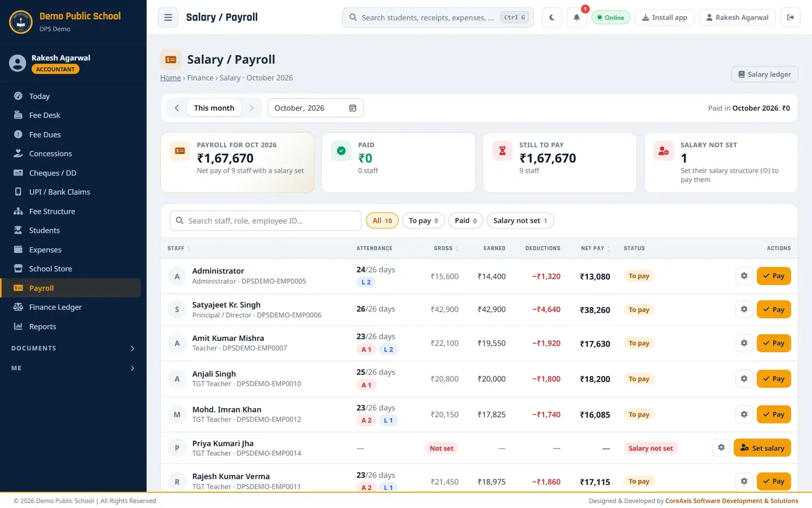Open School Store
This screenshot has height=508, width=812.
70,269
